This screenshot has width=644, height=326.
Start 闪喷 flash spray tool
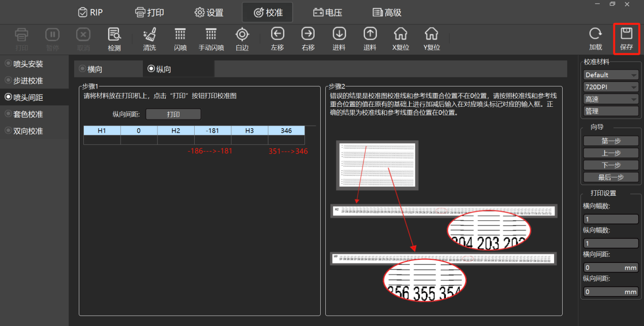(180, 35)
